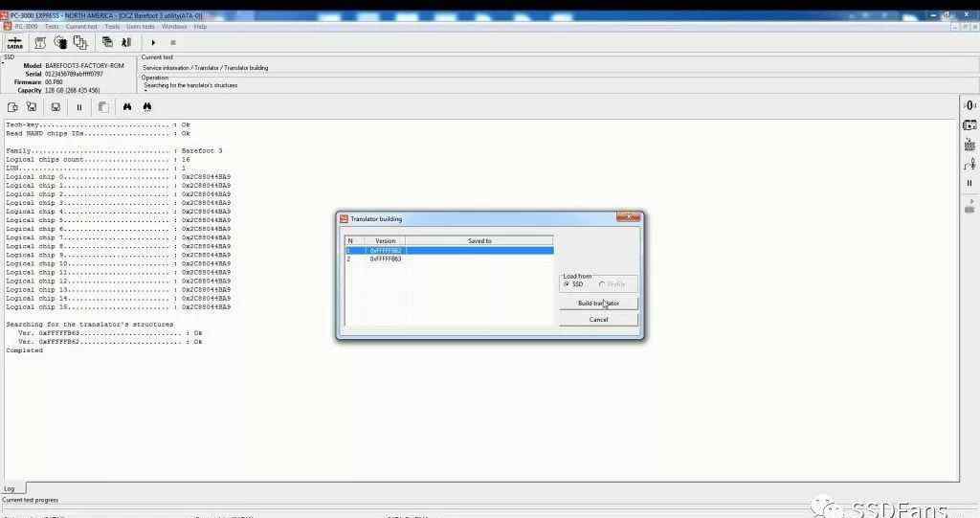Click the Build translator button
980x518 pixels.
coord(598,303)
